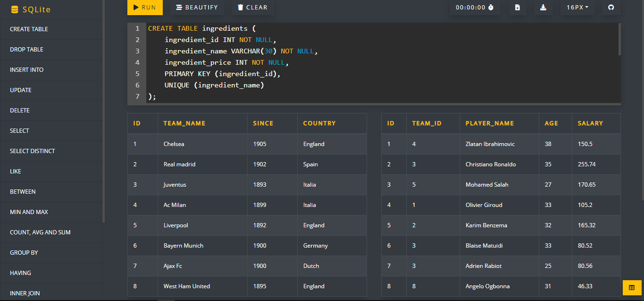Select HAVING in the sidebar
Viewport: 644px width, 301px height.
point(51,273)
